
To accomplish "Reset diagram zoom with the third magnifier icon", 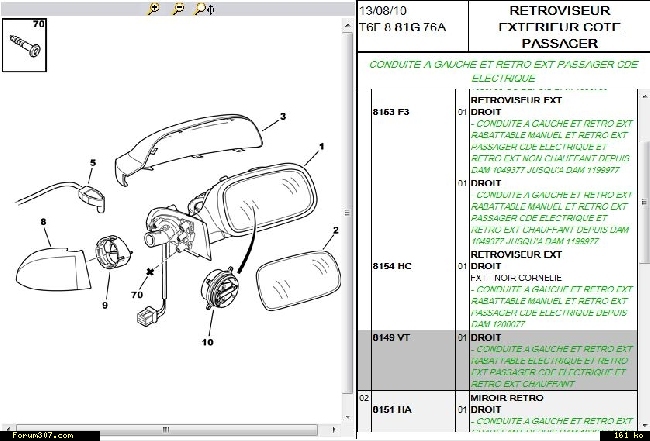I will pyautogui.click(x=204, y=8).
